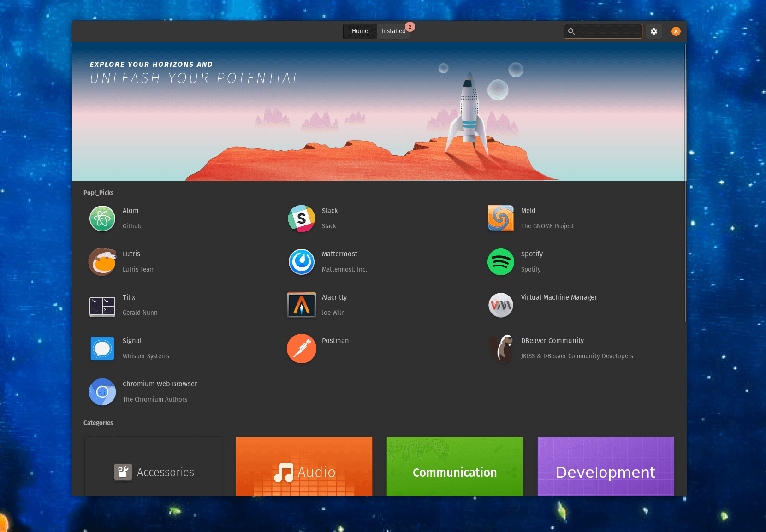The width and height of the screenshot is (766, 532).
Task: Open the Atom app icon
Action: [102, 219]
